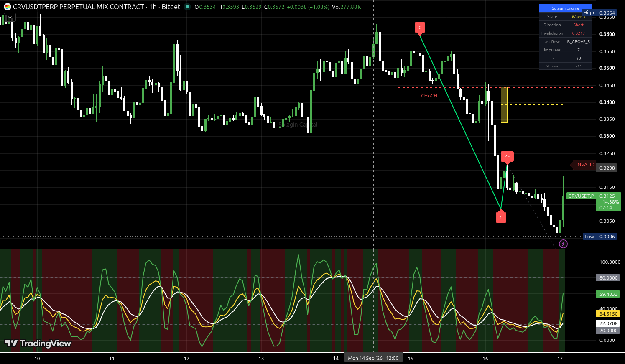Click the 80.0000 upper band label
This screenshot has width=625, height=364.
point(608,278)
